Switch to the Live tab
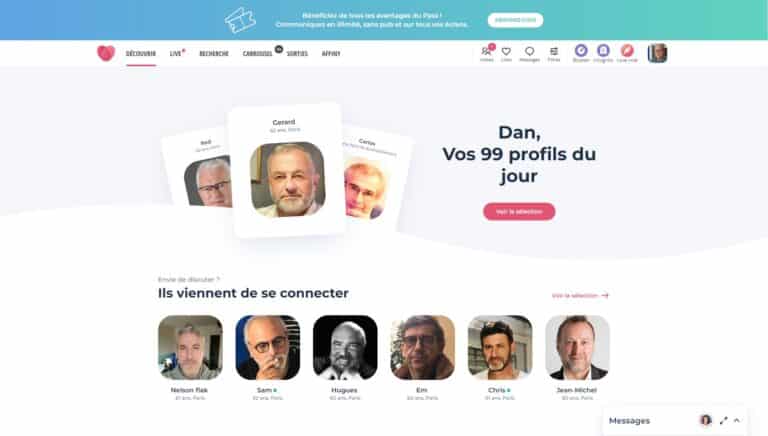Screen dimensions: 768x436 [x=176, y=53]
